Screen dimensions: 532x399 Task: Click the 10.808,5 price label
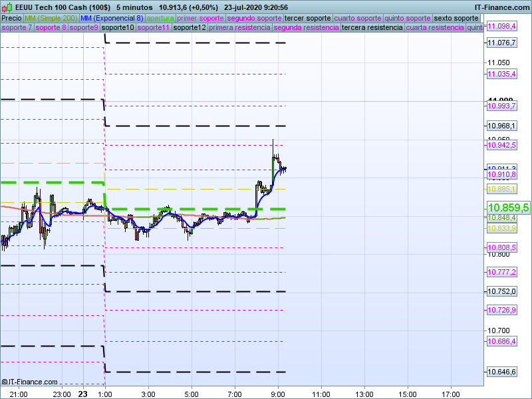pyautogui.click(x=502, y=247)
